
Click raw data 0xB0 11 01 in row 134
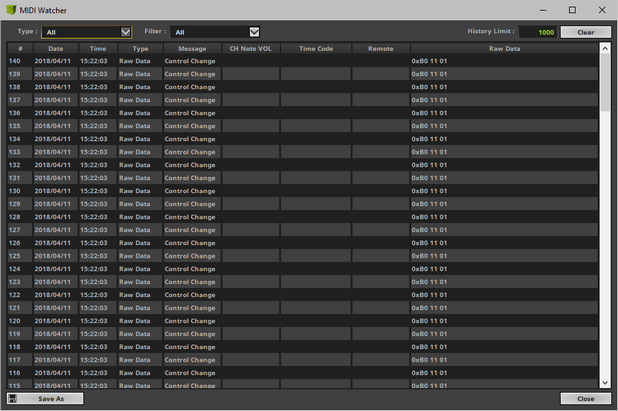tap(429, 139)
